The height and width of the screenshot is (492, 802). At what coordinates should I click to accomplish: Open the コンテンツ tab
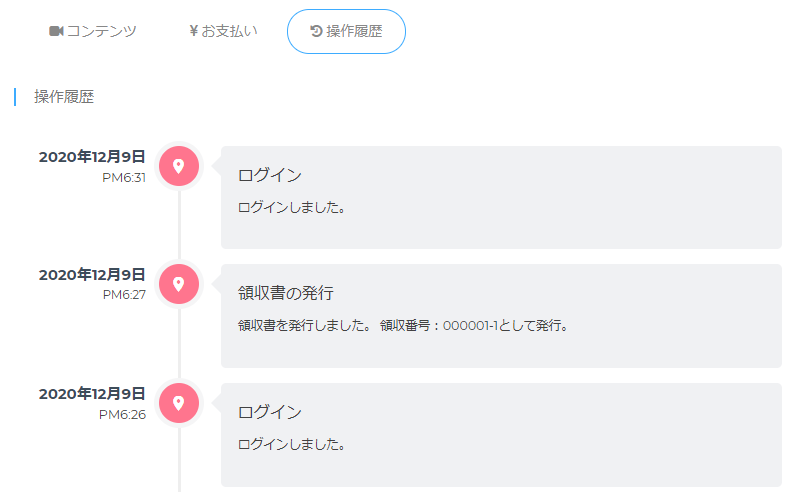coord(93,31)
